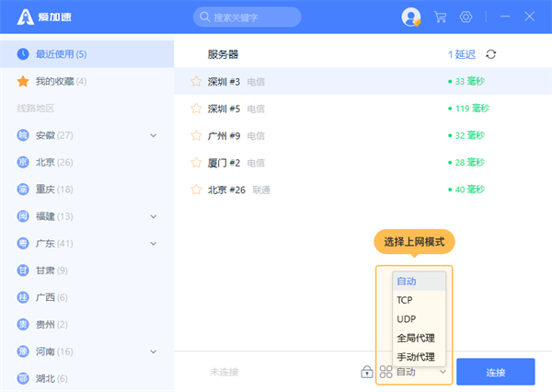Open settings via the gear icon
The width and height of the screenshot is (552, 392).
tap(466, 17)
